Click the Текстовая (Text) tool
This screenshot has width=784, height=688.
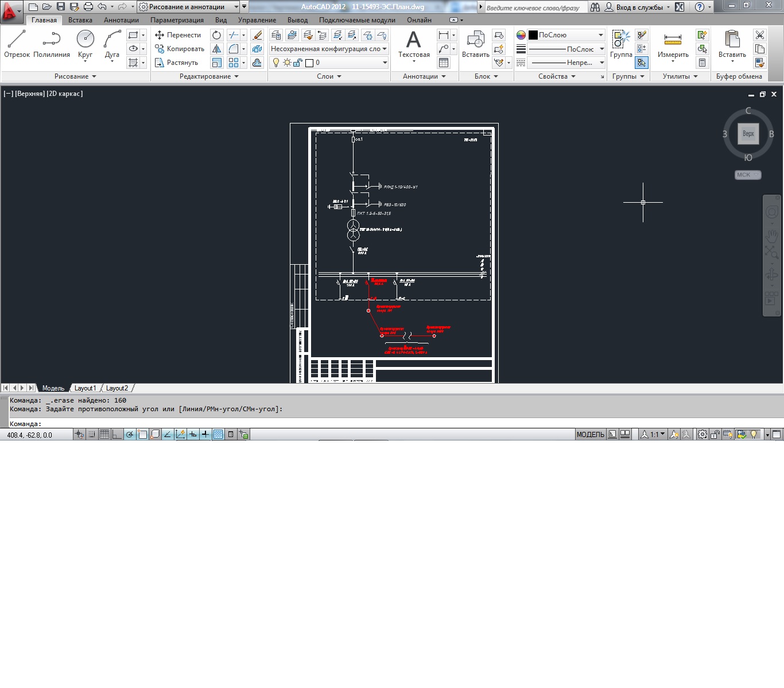[414, 45]
